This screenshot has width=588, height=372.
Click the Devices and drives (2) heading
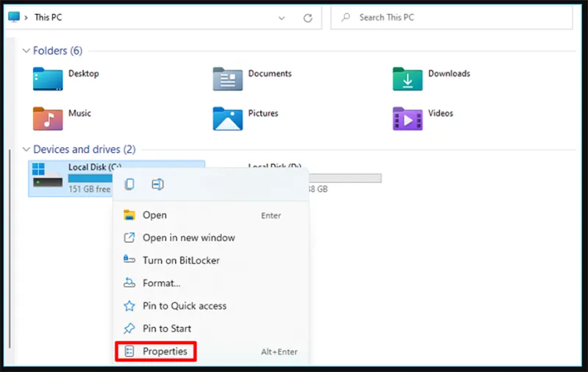[x=85, y=149]
